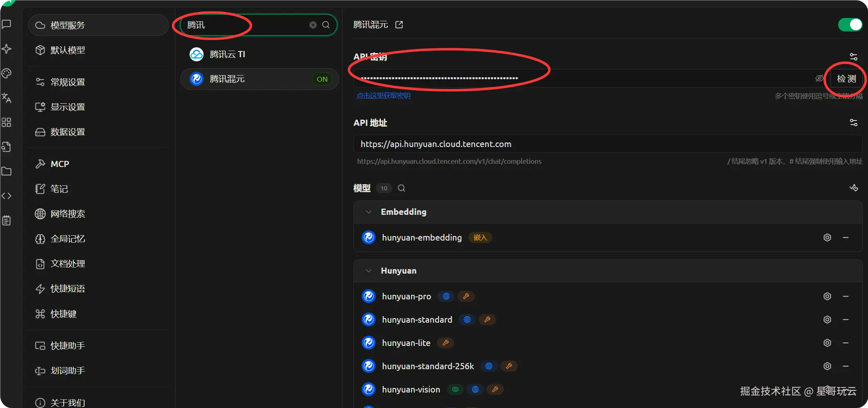Collapse the Hunyuan model group
Screen dimensions: 868x408
click(369, 271)
